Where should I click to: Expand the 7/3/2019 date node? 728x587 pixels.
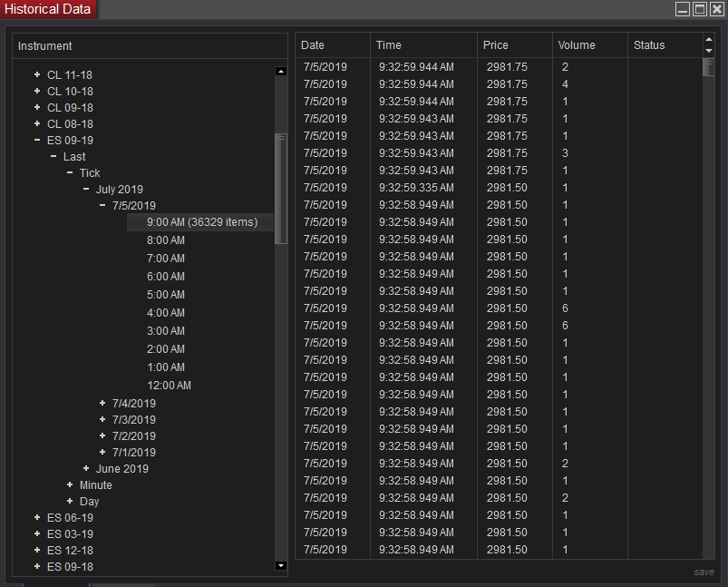102,419
